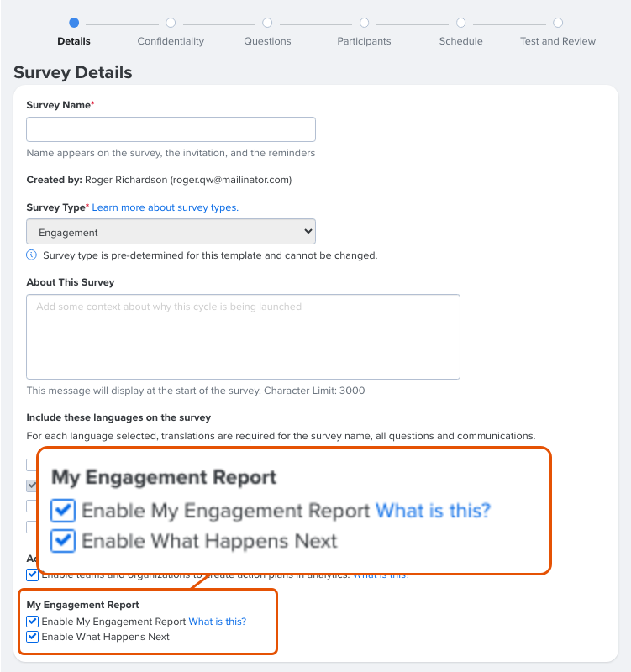The image size is (631, 672).
Task: Click the Participants step circle
Action: (364, 23)
